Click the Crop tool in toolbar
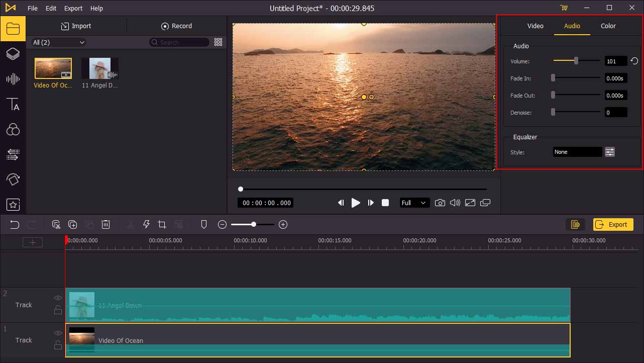 coord(162,225)
